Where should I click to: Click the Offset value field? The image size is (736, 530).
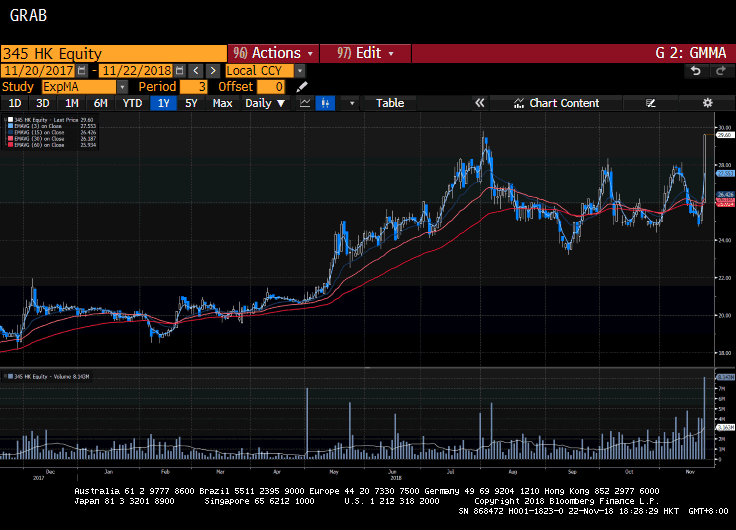271,87
